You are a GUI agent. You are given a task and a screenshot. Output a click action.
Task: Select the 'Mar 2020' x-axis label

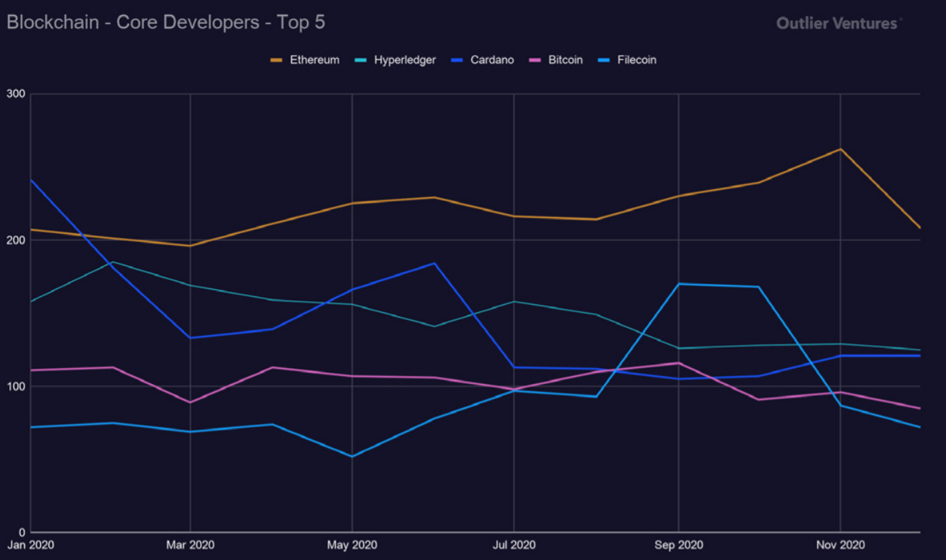[x=190, y=545]
